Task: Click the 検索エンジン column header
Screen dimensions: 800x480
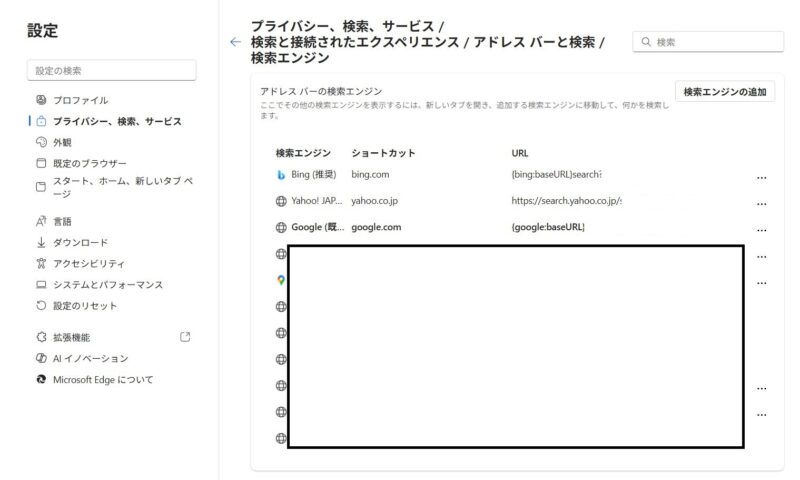Action: 303,153
